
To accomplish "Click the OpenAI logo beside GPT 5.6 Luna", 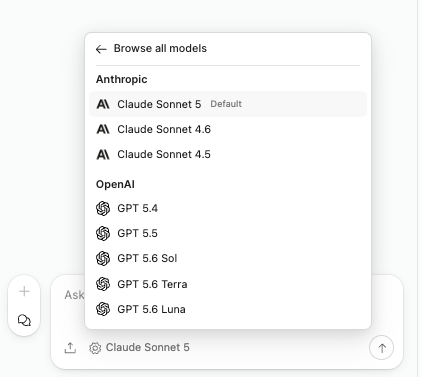I will (103, 309).
